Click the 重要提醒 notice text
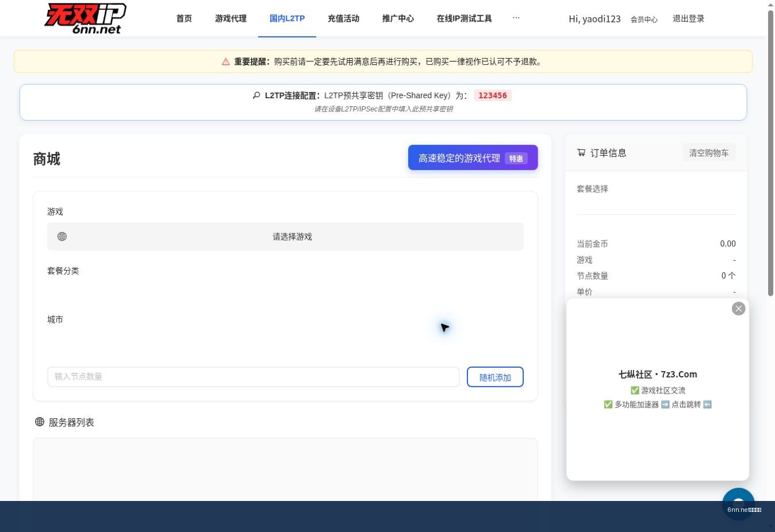 point(388,61)
